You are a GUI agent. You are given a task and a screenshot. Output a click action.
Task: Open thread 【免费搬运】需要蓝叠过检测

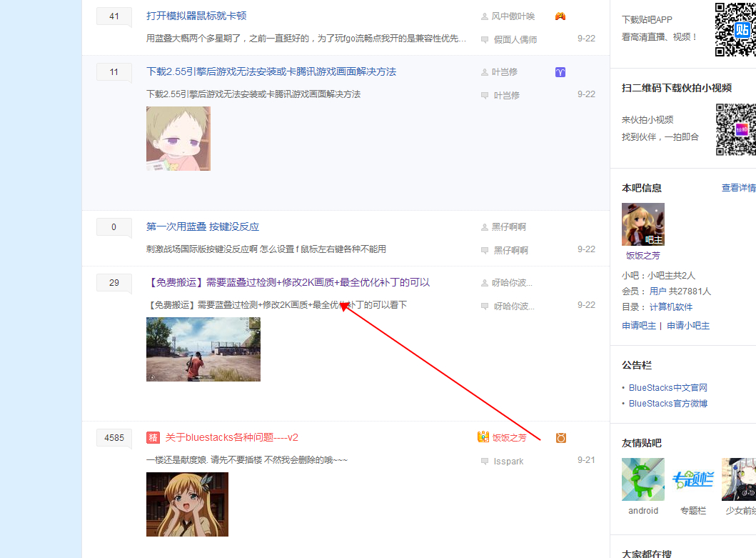(288, 282)
